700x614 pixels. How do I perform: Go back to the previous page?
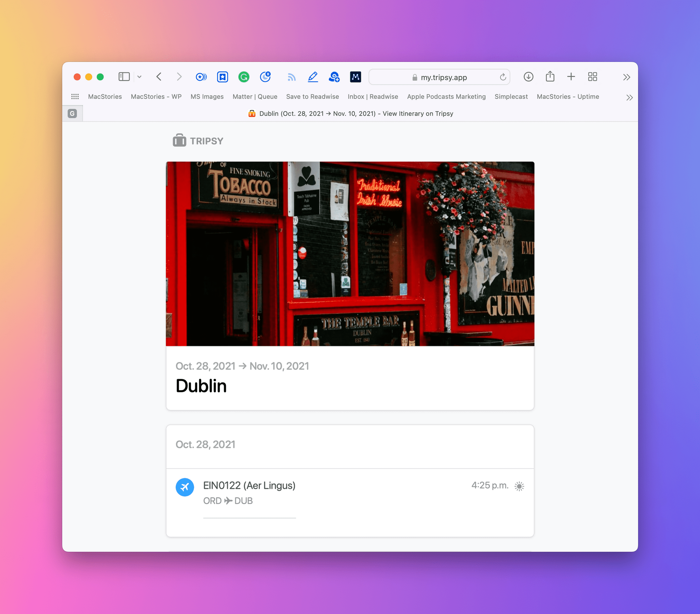click(159, 77)
